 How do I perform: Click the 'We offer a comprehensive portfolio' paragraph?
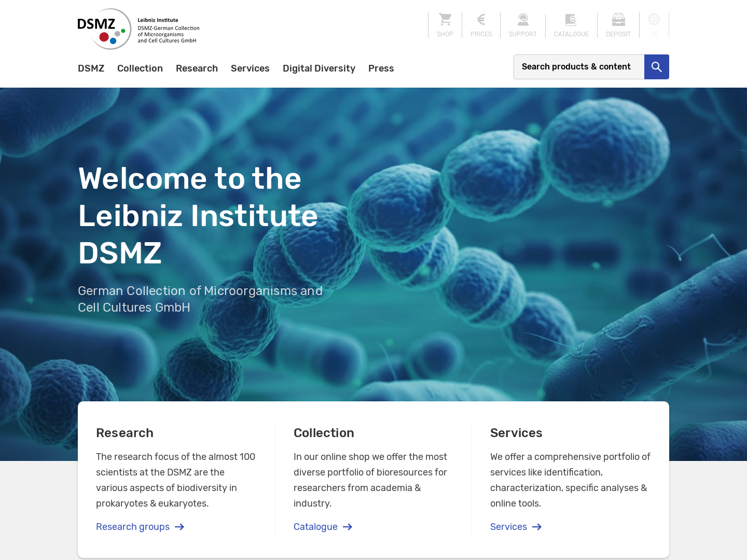point(570,480)
